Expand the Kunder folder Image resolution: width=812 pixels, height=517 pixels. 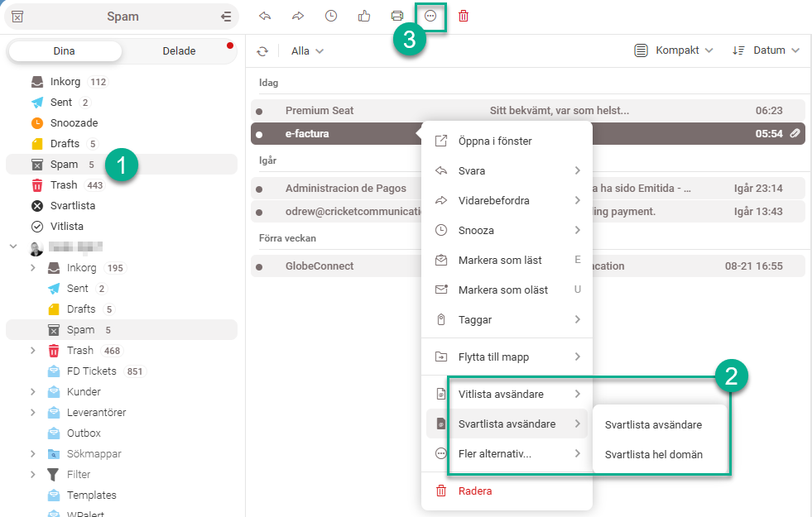(33, 392)
